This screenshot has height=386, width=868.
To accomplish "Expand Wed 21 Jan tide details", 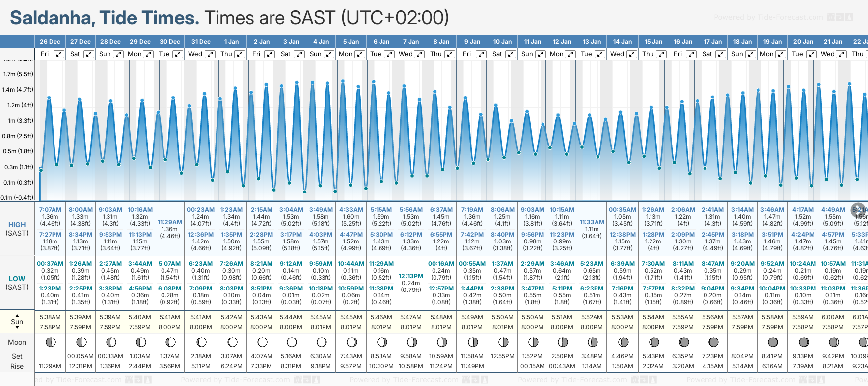I will (x=841, y=54).
